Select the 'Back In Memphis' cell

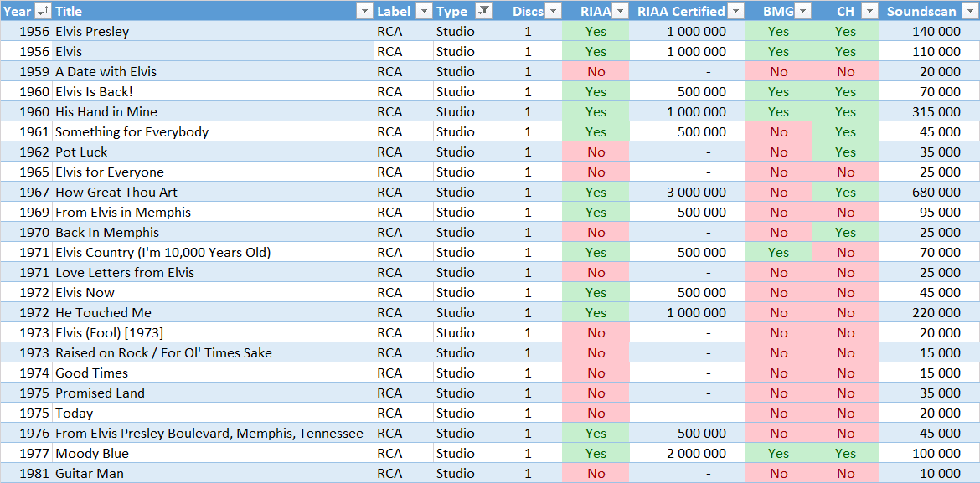[x=213, y=233]
